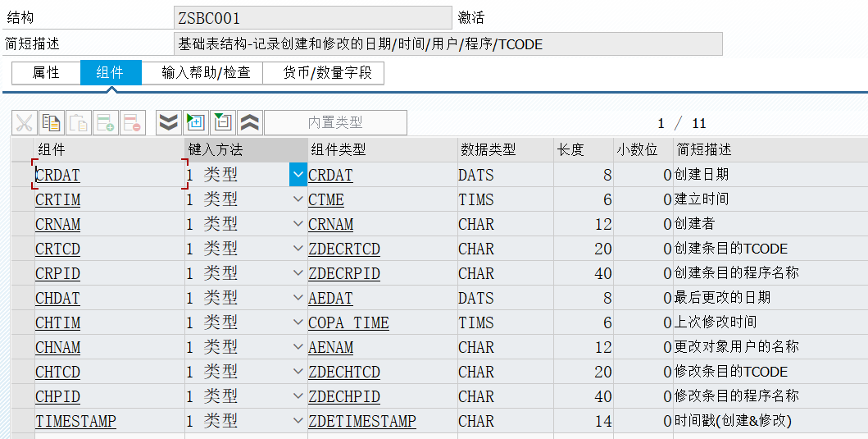This screenshot has height=439, width=868.
Task: Expand the 键入方法 dropdown for CHDAT
Action: pyautogui.click(x=298, y=298)
